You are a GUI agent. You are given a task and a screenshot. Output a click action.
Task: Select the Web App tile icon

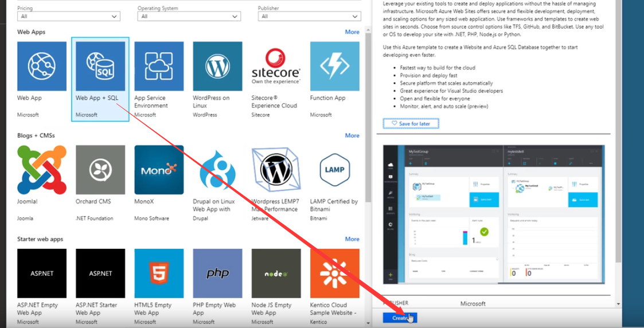point(42,66)
